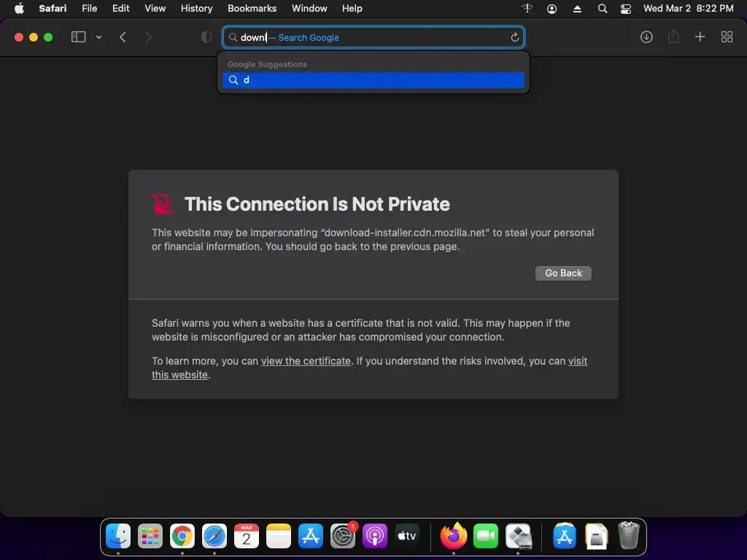Go back with the back arrow
The width and height of the screenshot is (747, 560).
(123, 37)
